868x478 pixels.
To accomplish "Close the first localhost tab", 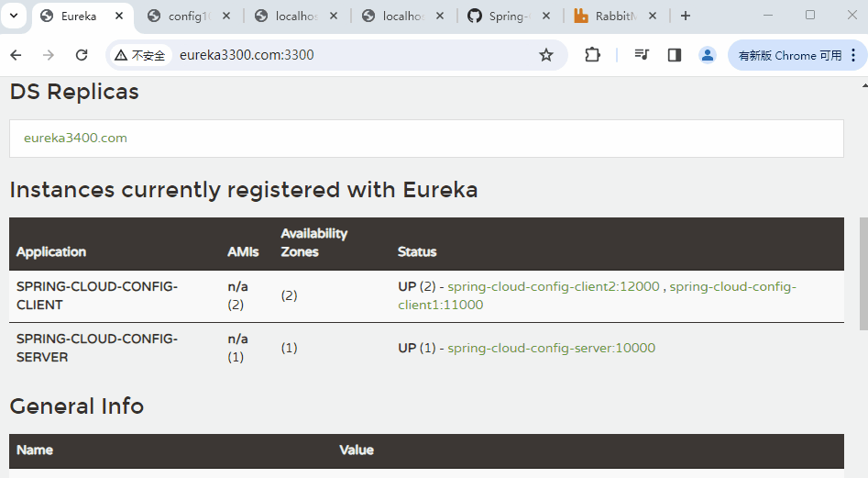I will [x=334, y=17].
